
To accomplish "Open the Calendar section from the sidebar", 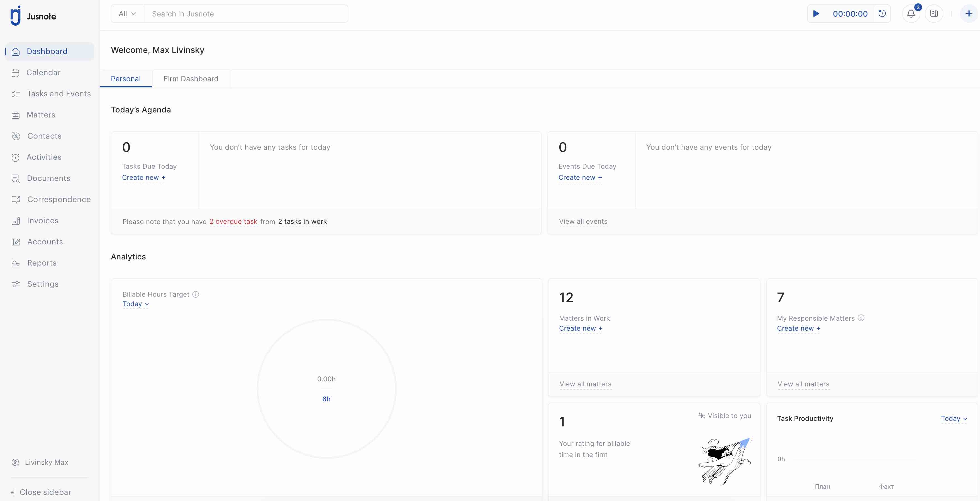I will [x=43, y=72].
